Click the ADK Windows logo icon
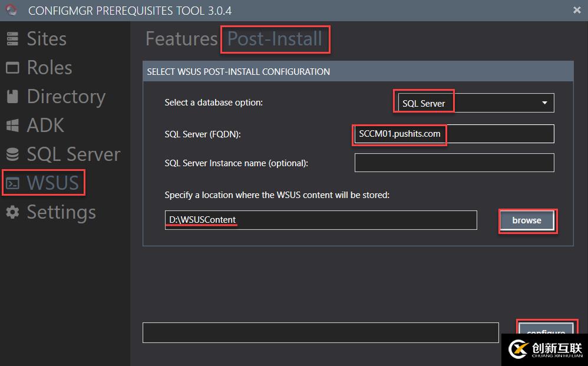Image resolution: width=588 pixels, height=366 pixels. point(12,126)
